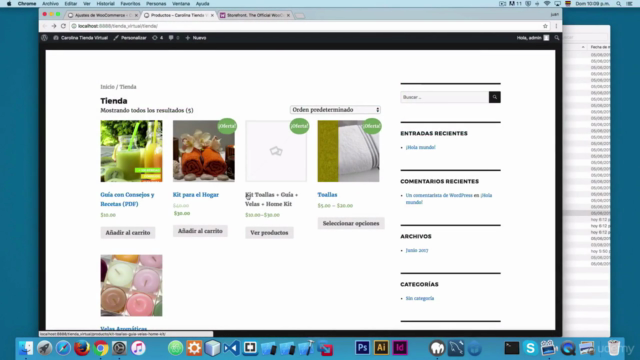
Task: Open the Archivo menu in menu bar
Action: [51, 4]
